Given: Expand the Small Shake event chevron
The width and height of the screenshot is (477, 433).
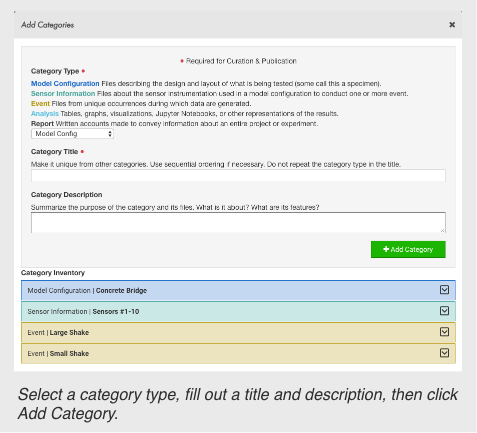Looking at the screenshot, I should tap(444, 353).
